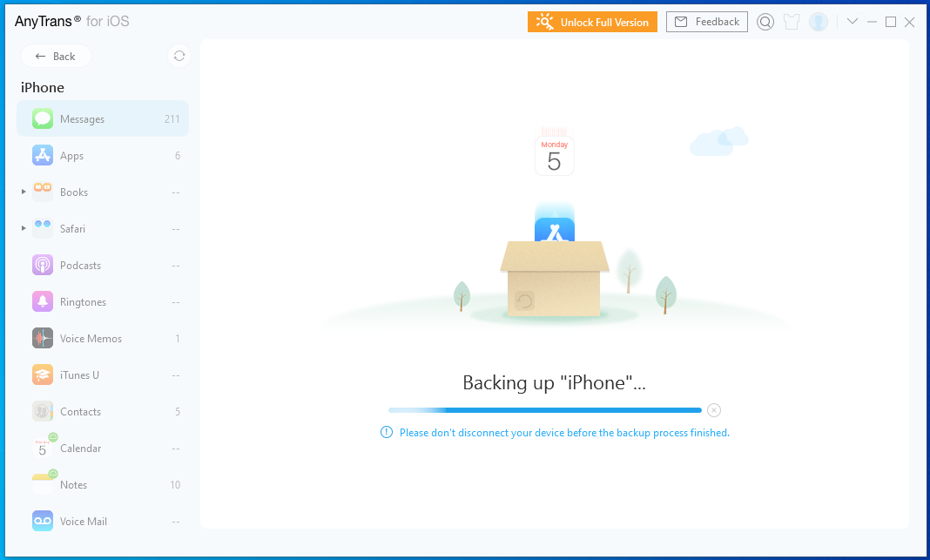Image resolution: width=930 pixels, height=560 pixels.
Task: Maximize the AnyTrans window
Action: coord(890,22)
